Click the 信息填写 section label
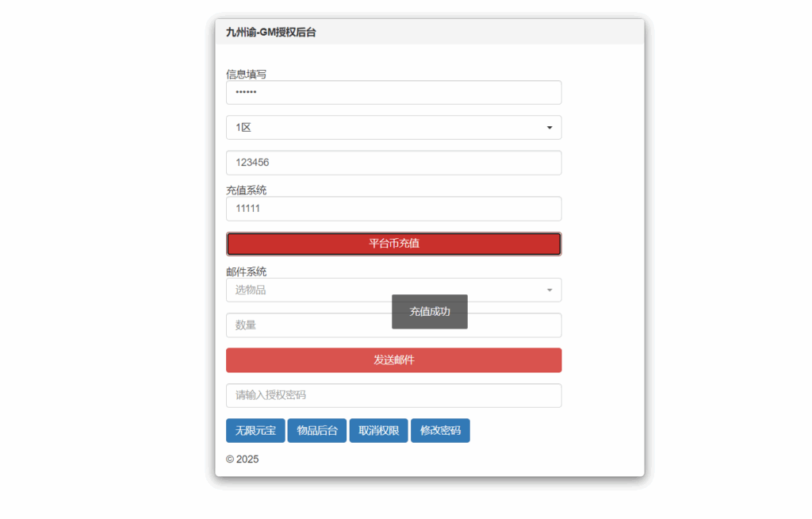 246,74
